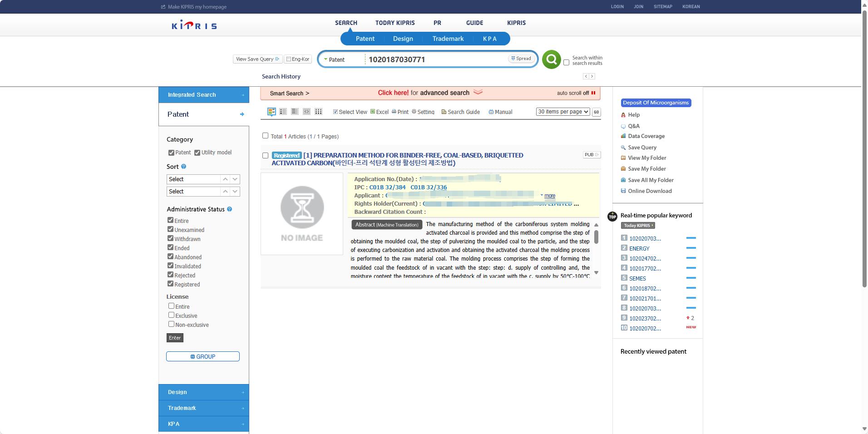Open the Manual help
The height and width of the screenshot is (434, 868).
500,112
